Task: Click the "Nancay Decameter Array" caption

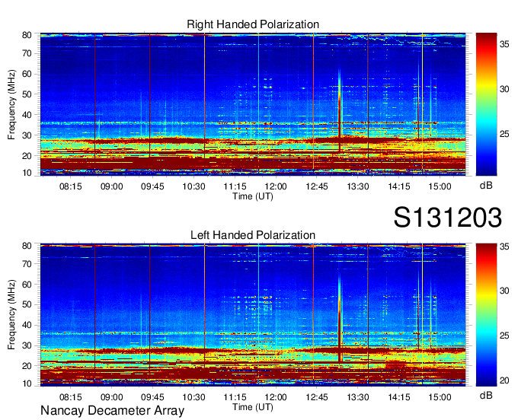Action: point(112,411)
